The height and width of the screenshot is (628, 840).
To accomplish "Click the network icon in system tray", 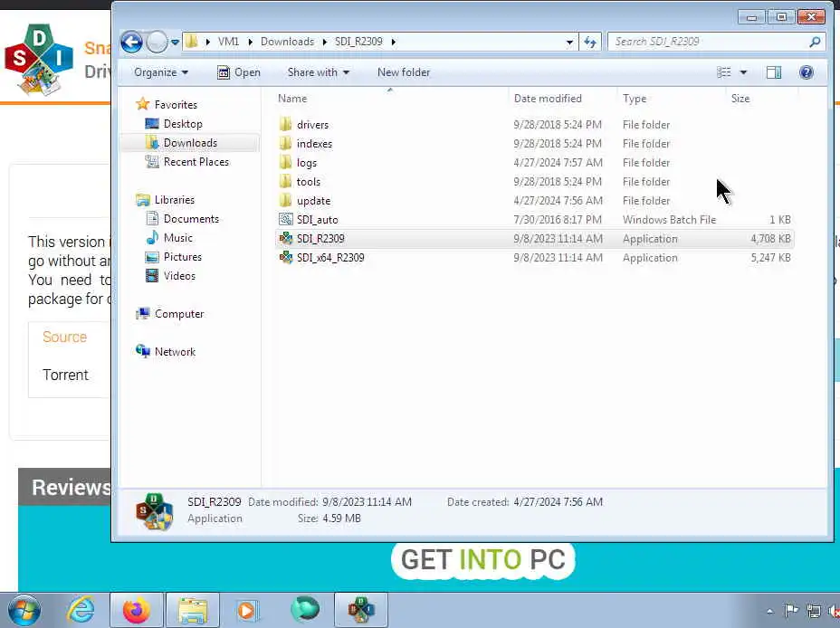I will tap(814, 611).
